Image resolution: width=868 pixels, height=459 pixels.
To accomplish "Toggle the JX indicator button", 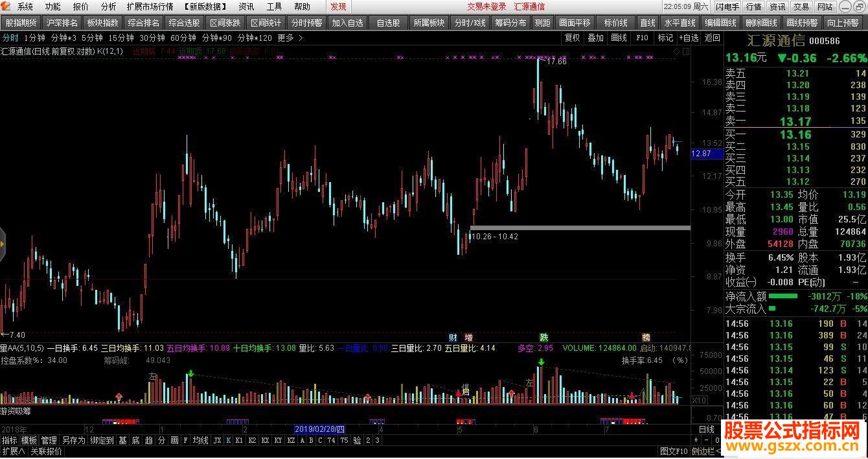I will (218, 440).
